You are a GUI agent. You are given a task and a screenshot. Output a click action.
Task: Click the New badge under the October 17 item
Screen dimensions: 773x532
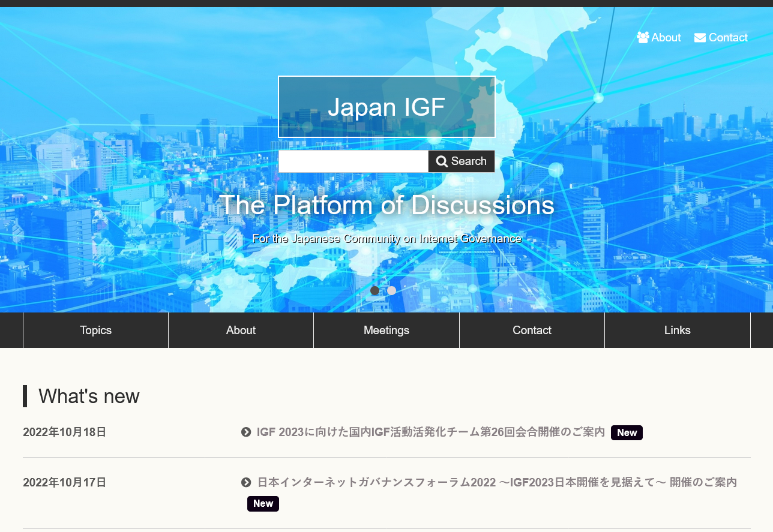(x=263, y=504)
